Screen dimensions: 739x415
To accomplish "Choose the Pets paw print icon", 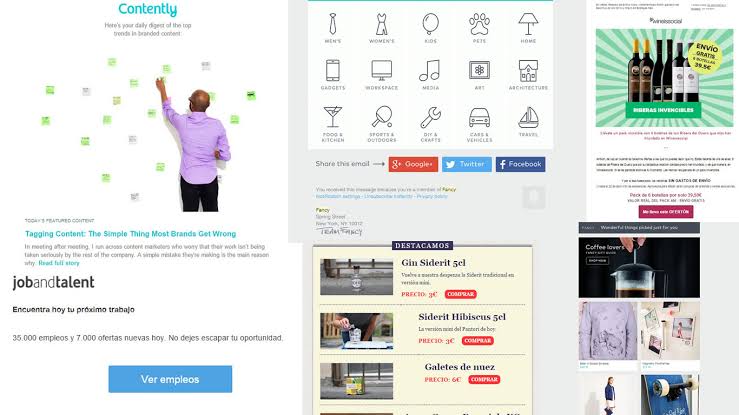I will coord(479,24).
